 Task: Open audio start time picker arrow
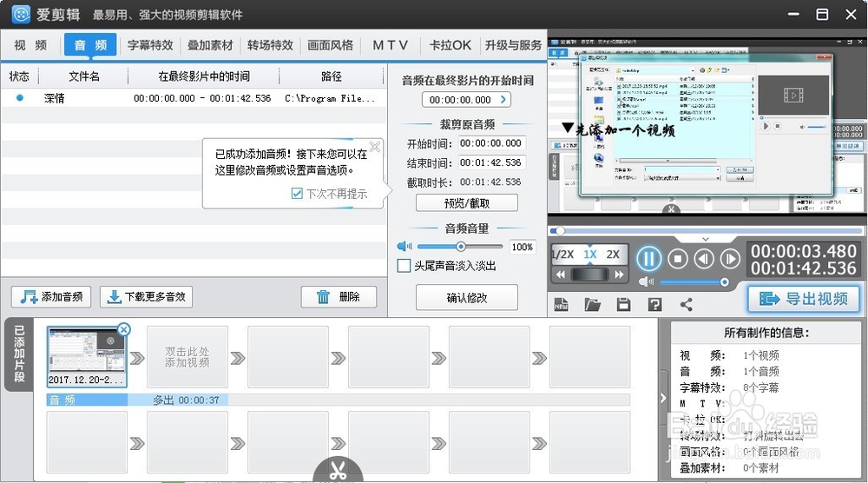click(x=503, y=100)
